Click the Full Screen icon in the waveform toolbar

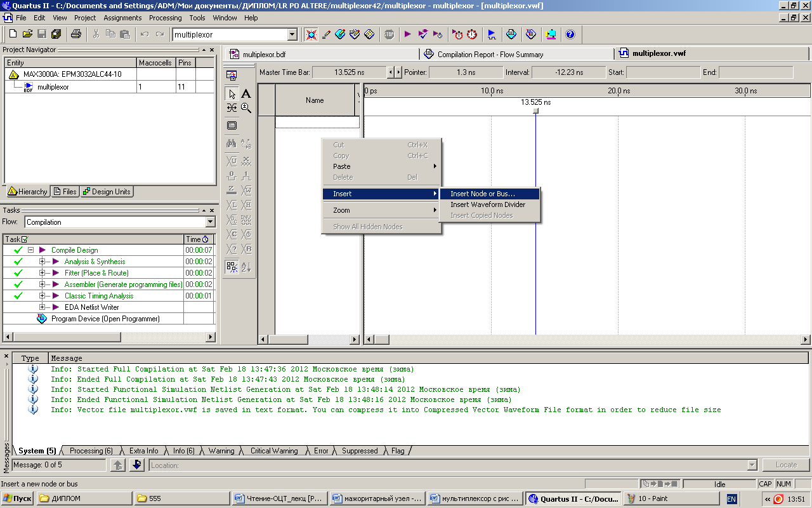[232, 126]
